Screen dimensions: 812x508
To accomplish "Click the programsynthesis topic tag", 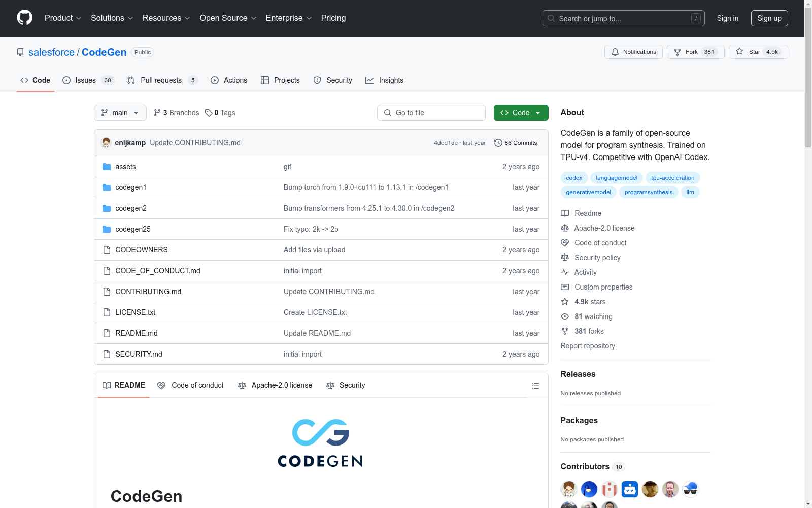I will 649,192.
